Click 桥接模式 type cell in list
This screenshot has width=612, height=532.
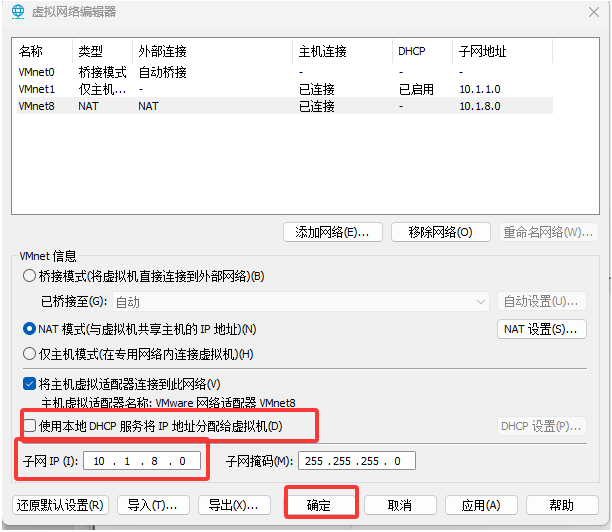point(103,72)
